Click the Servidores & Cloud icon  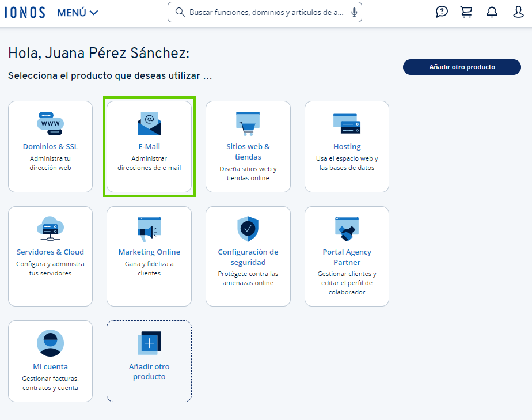pyautogui.click(x=50, y=229)
